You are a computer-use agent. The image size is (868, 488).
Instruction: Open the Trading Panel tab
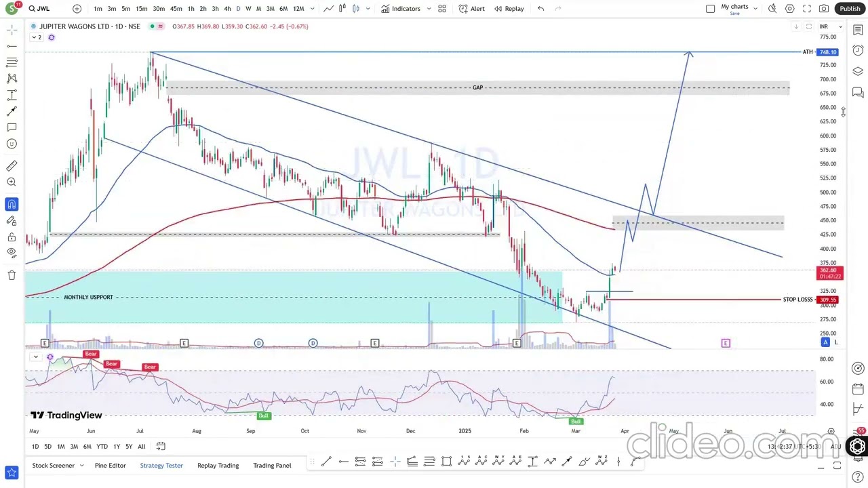tap(272, 466)
